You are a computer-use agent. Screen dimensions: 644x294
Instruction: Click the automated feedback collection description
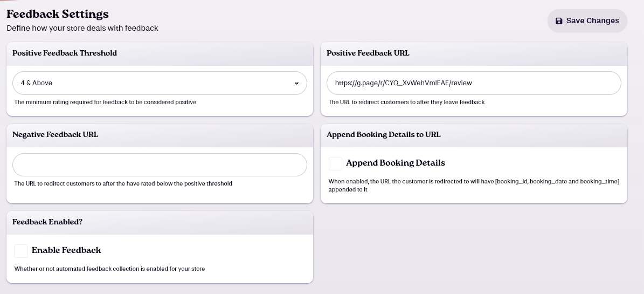point(109,269)
